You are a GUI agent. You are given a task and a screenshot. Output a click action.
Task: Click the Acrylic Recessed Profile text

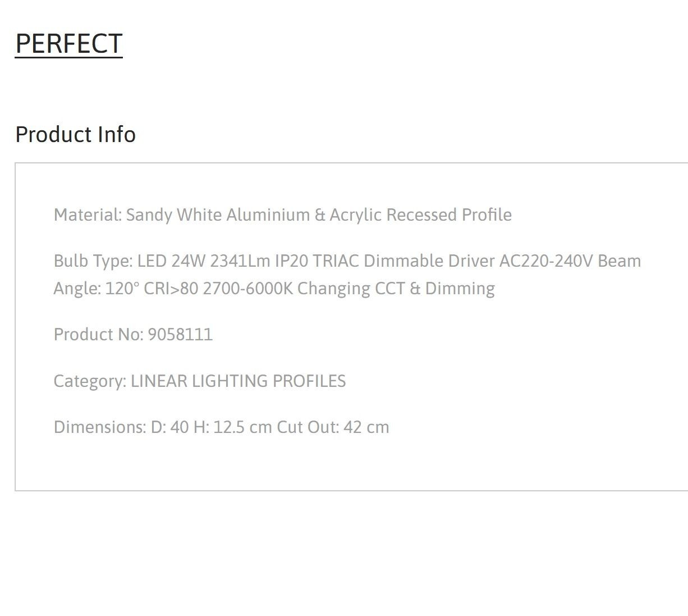coord(420,215)
